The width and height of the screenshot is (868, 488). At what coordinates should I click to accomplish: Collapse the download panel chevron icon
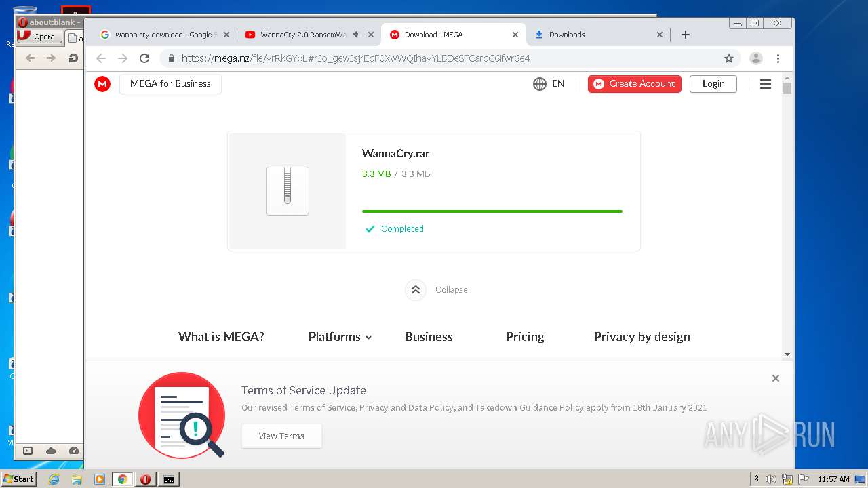tap(416, 289)
